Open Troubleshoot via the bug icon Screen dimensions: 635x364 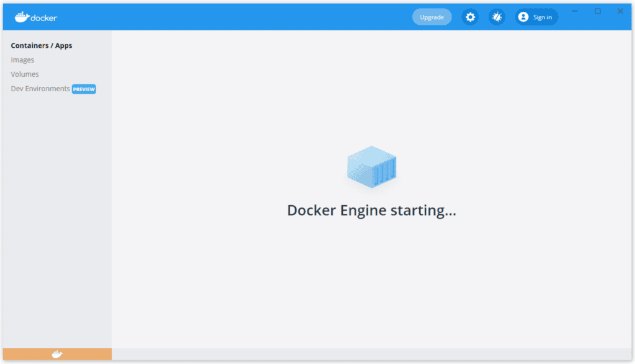[497, 17]
